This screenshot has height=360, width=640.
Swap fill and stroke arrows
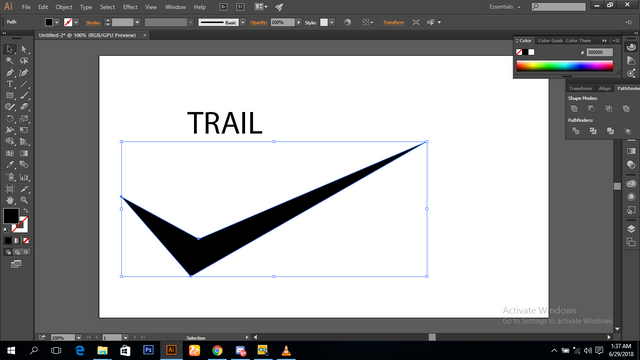click(26, 211)
